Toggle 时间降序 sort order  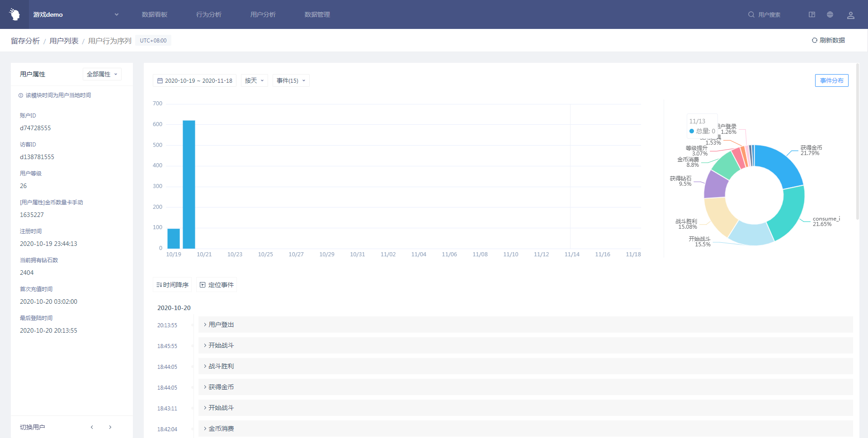click(172, 285)
